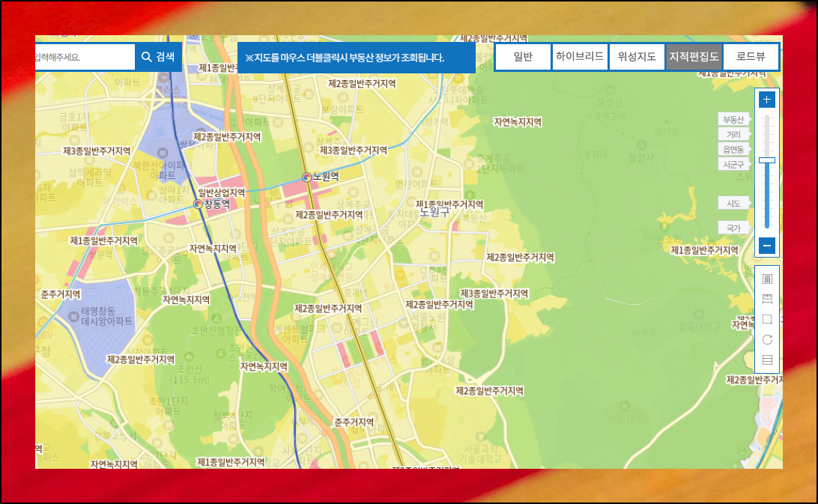Set zoom level to 부동산
Viewport: 818px width, 504px height.
pos(733,120)
